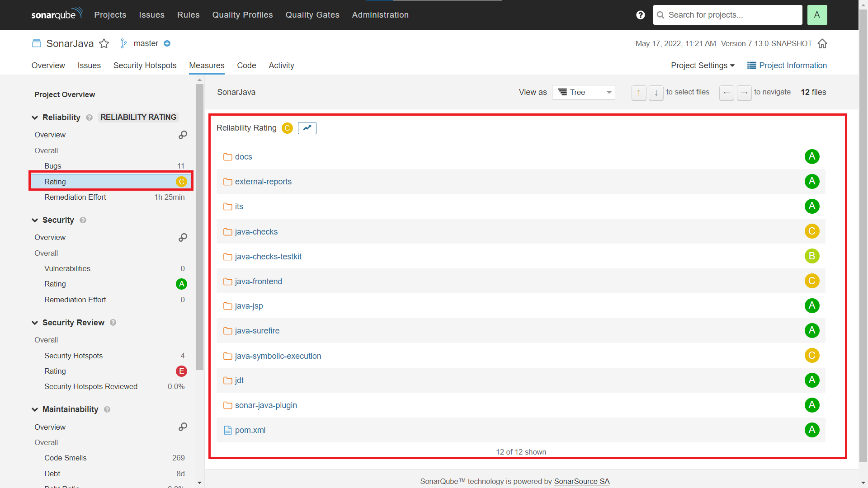Click the docs folder icon
The width and height of the screenshot is (868, 488).
[x=227, y=157]
